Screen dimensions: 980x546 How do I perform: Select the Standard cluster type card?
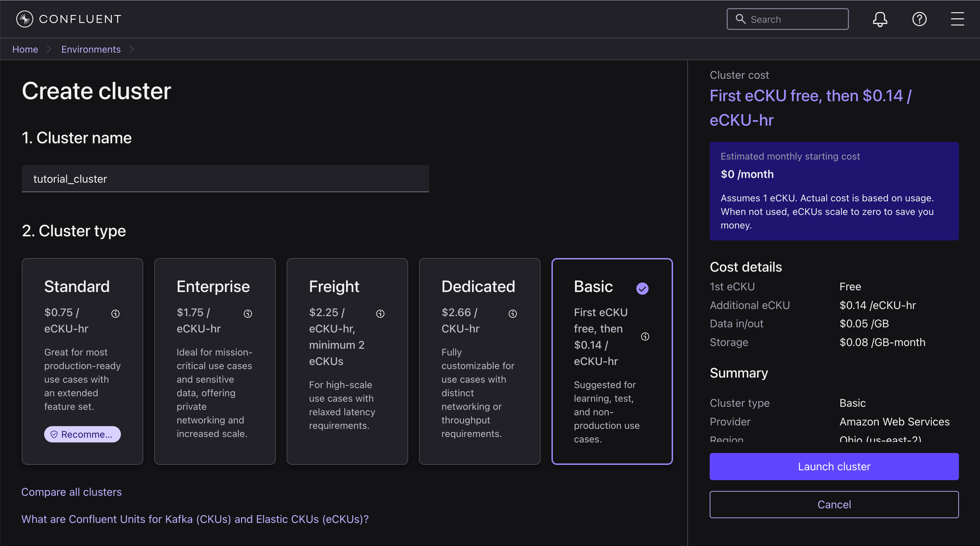[82, 361]
